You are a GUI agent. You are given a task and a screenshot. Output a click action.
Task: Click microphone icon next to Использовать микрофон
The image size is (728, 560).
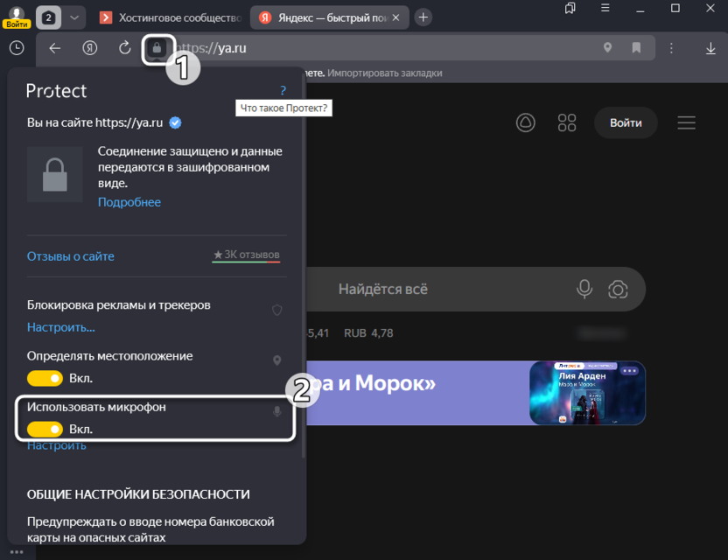click(277, 411)
